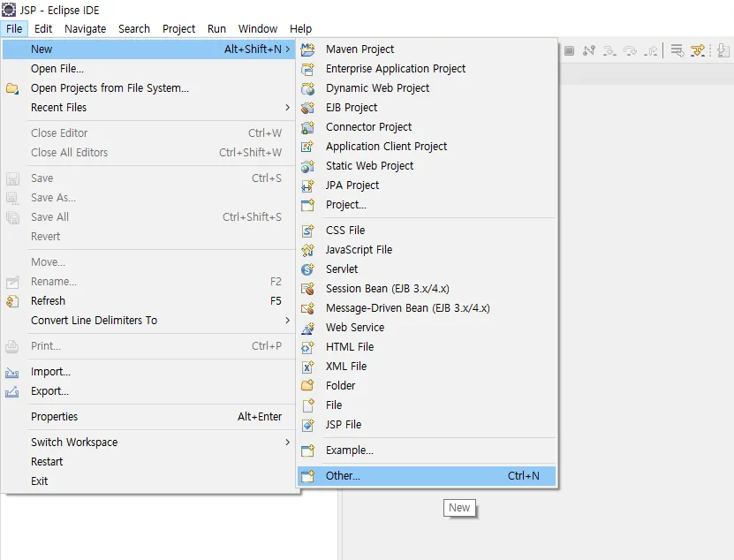This screenshot has height=560, width=734.
Task: Choose Example... in the New submenu
Action: 427,450
